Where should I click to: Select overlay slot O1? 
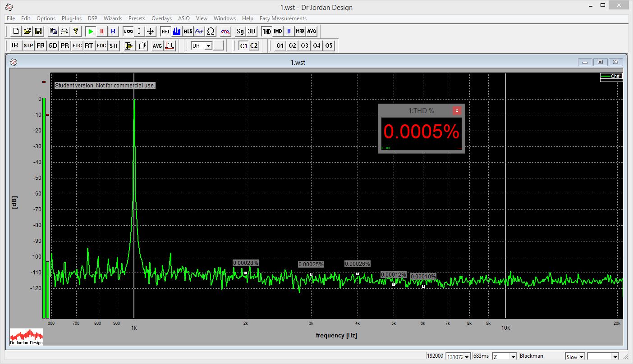[x=280, y=45]
